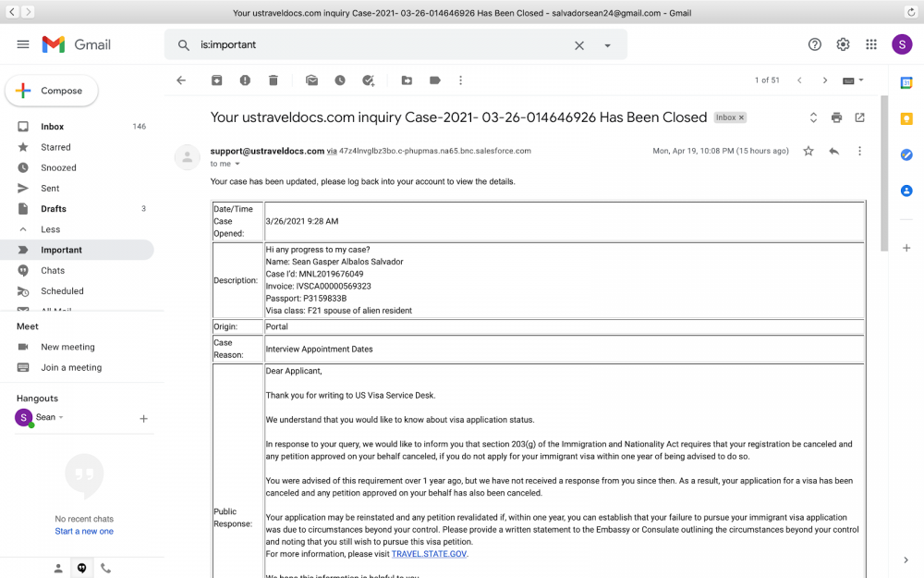Expand all messages in conversation
The height and width of the screenshot is (578, 924).
point(813,117)
